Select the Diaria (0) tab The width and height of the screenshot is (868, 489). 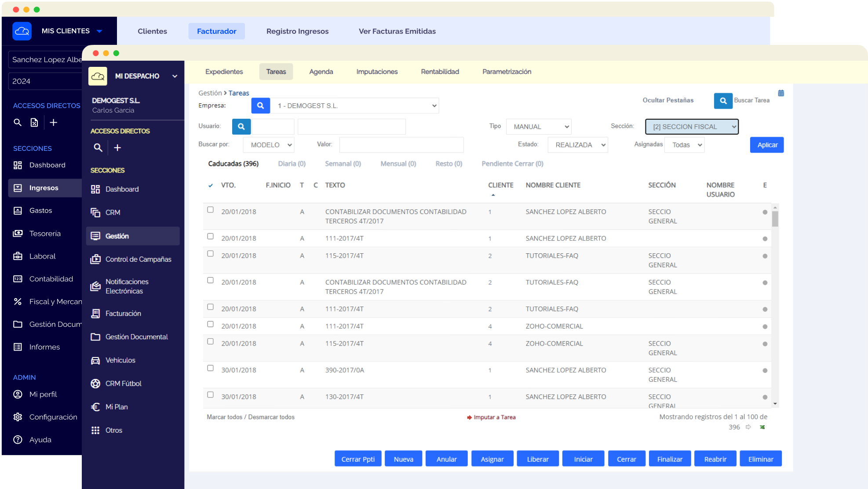(292, 164)
